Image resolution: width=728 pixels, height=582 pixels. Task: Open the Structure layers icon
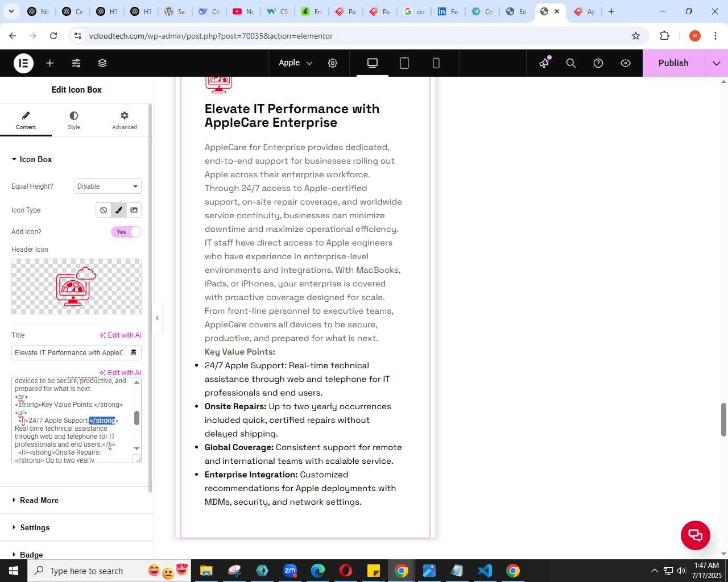[x=102, y=63]
